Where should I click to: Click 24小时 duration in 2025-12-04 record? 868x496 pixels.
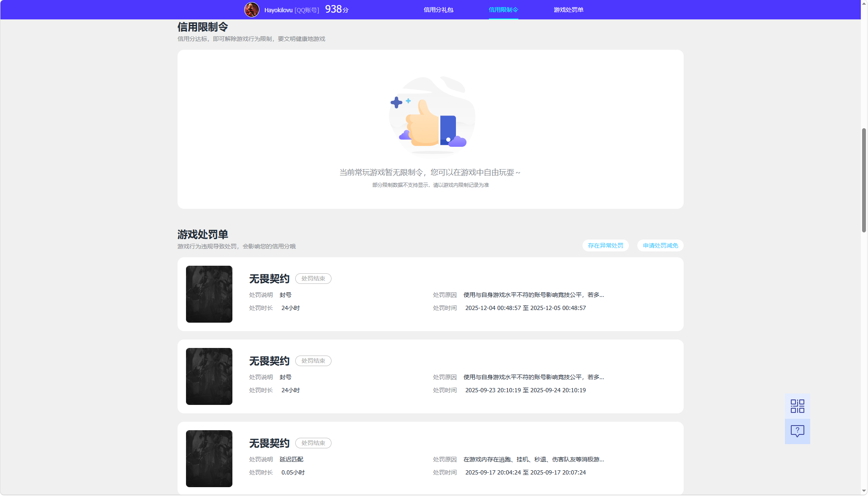(x=290, y=308)
